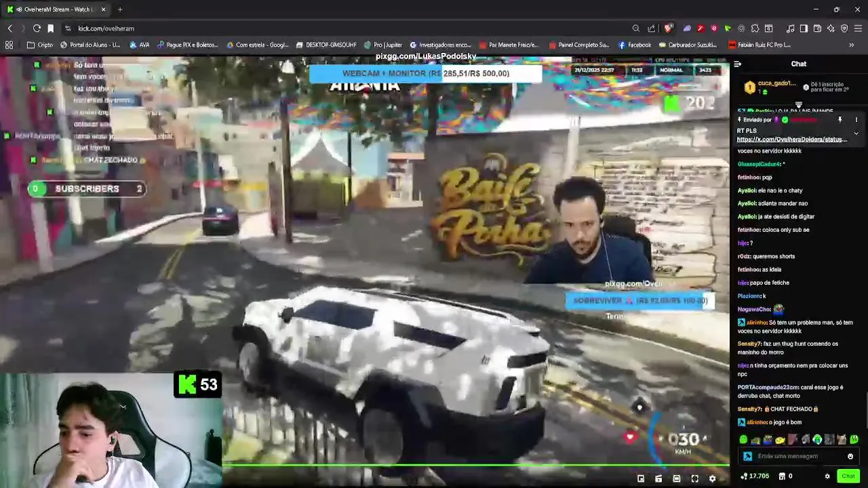Click the Sensity7 CHAT FECHADO message
868x488 pixels.
coord(778,409)
